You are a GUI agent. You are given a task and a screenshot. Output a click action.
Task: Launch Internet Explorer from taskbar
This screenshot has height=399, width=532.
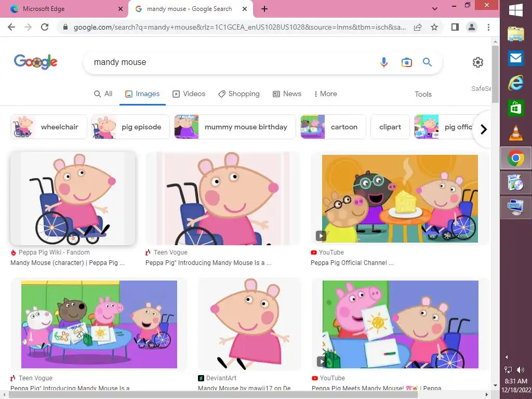[x=516, y=83]
